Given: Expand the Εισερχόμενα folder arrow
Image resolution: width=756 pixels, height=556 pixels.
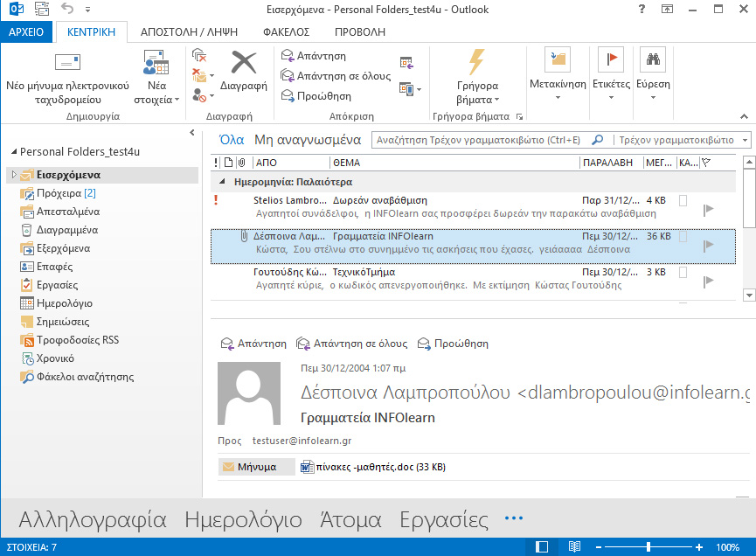Looking at the screenshot, I should click(14, 175).
